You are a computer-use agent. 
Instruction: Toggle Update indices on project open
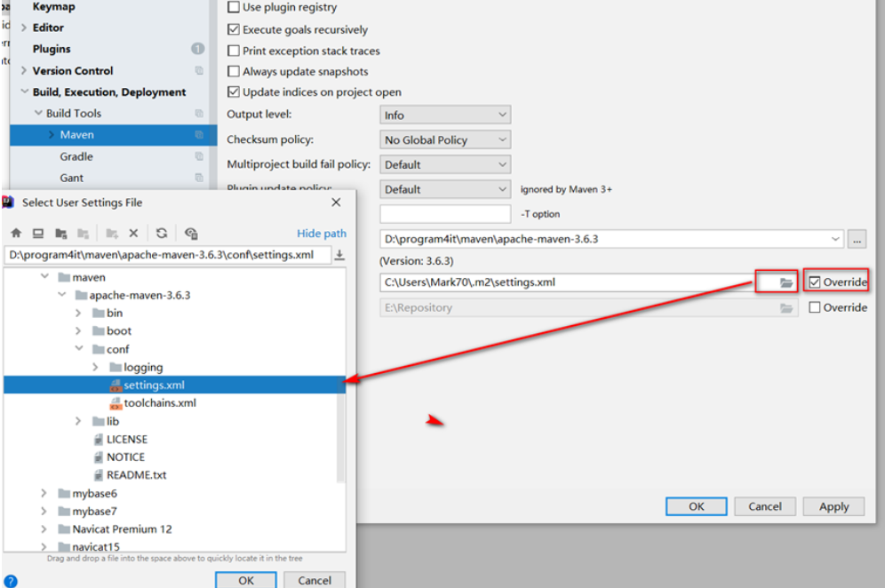click(234, 92)
